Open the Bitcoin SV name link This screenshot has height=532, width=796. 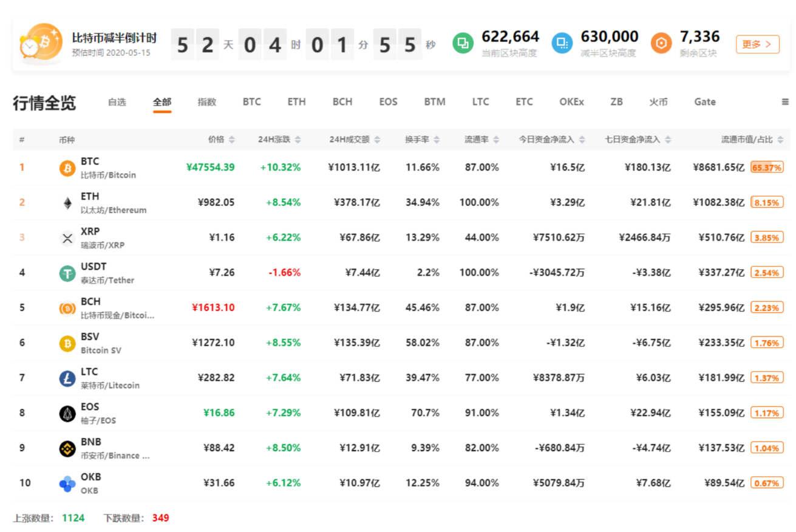click(x=101, y=350)
